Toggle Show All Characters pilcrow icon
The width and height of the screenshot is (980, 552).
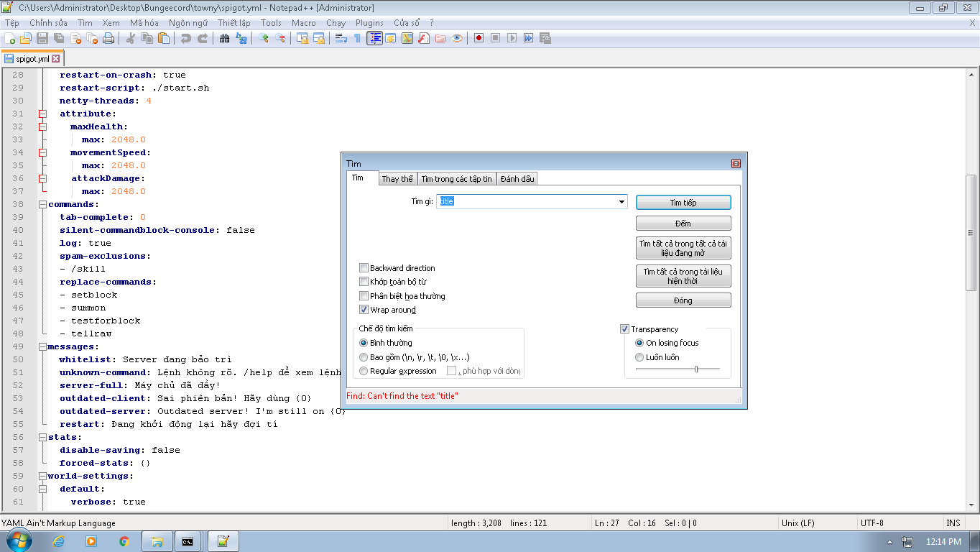[357, 38]
